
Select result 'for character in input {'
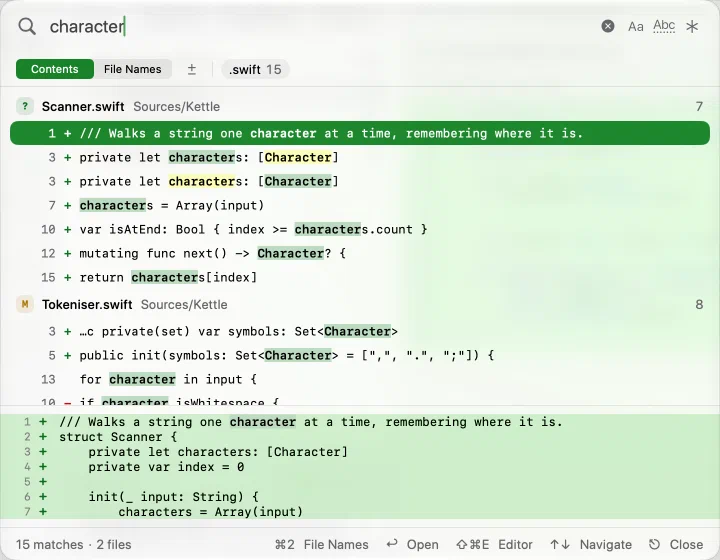[360, 379]
